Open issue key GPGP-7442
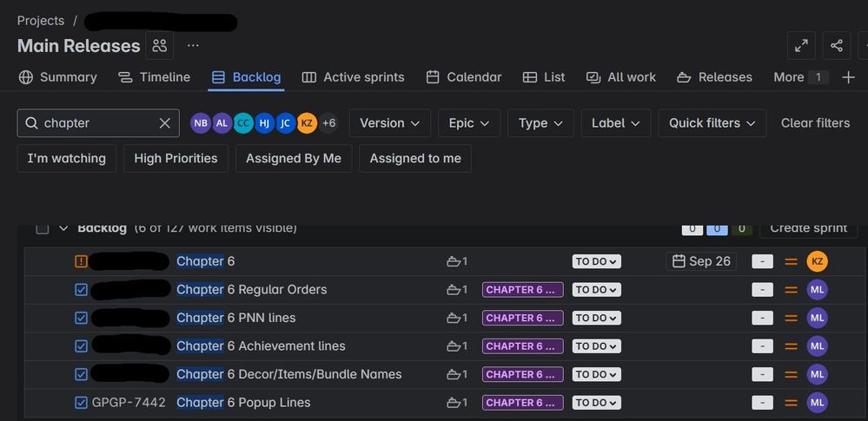The height and width of the screenshot is (421, 868). (x=129, y=402)
